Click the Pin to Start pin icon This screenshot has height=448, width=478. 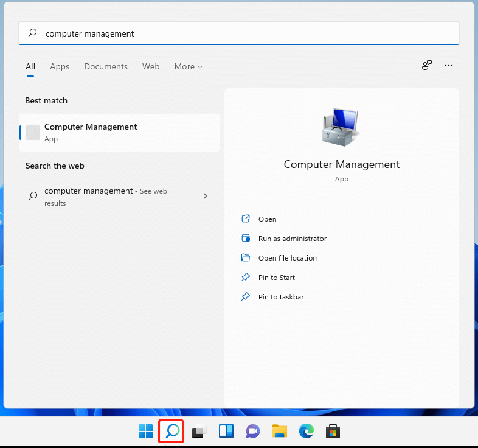point(246,277)
